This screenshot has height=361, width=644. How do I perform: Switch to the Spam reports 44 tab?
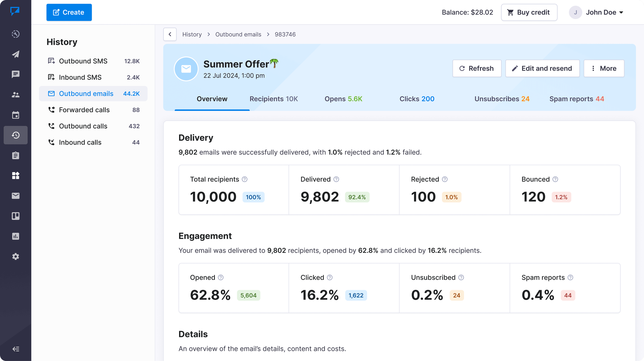577,99
